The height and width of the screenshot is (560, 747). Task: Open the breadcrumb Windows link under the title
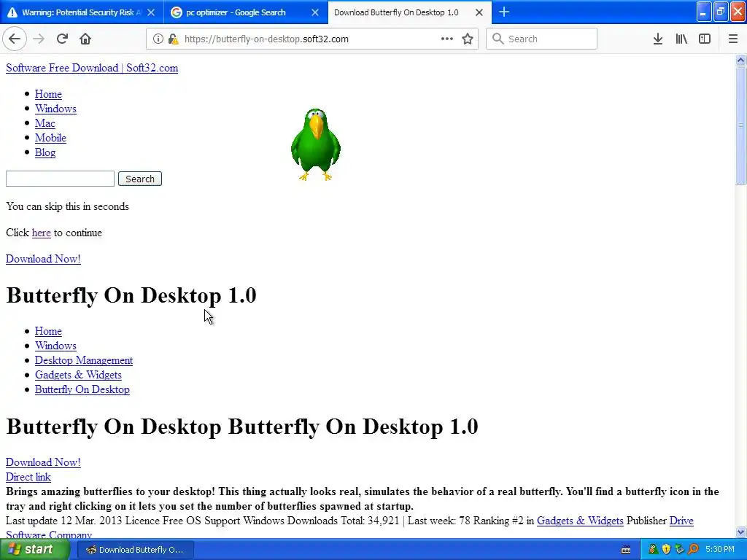(55, 346)
